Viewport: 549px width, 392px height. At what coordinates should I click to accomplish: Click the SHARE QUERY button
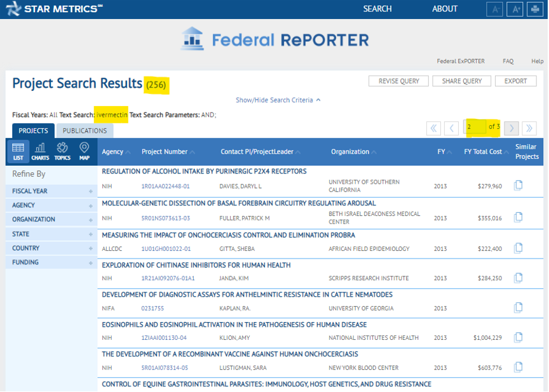pos(461,81)
